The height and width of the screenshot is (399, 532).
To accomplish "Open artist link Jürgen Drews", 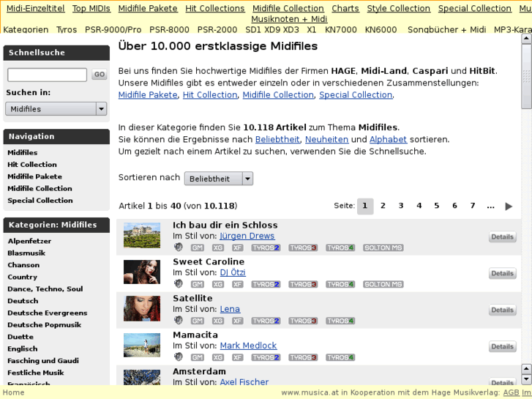I will coord(247,236).
